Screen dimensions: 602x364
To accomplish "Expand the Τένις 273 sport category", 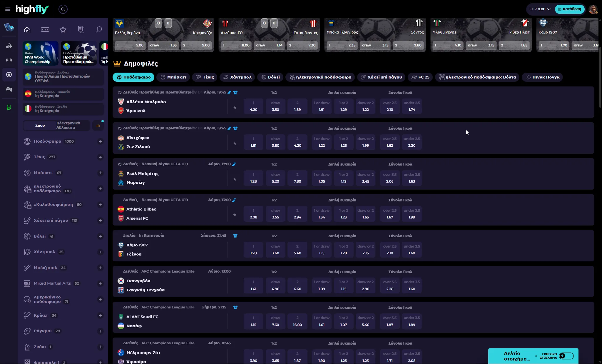I will [100, 157].
